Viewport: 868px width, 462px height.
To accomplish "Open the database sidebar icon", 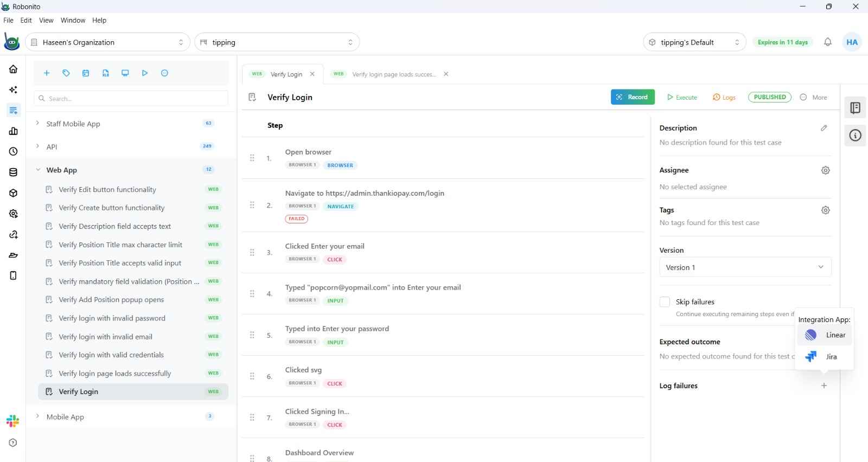I will [x=13, y=172].
